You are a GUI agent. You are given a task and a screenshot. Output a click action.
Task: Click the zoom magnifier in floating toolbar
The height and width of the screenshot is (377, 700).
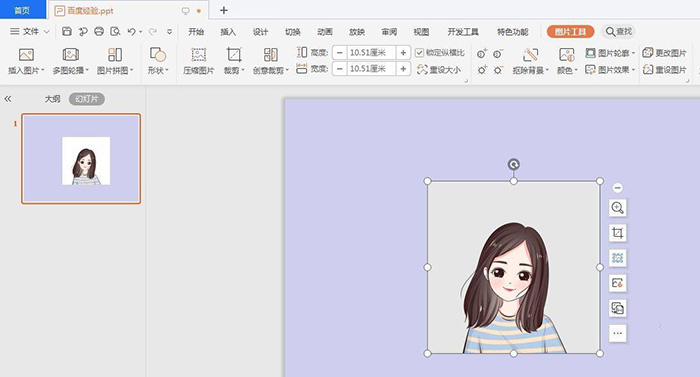617,208
